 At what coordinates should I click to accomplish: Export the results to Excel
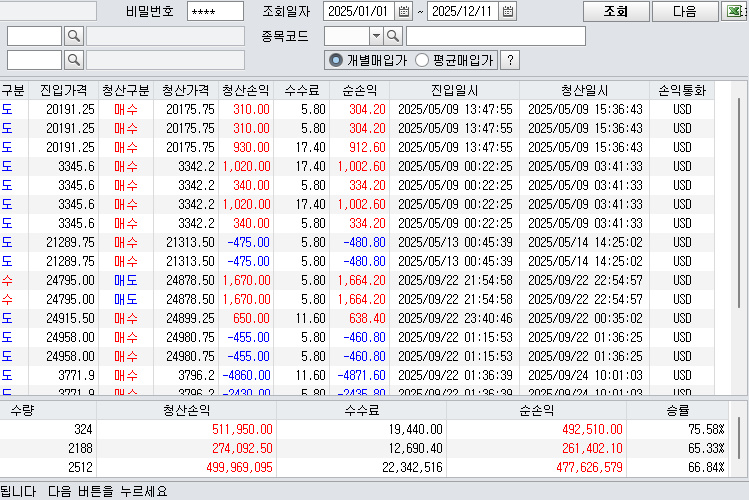pyautogui.click(x=735, y=11)
